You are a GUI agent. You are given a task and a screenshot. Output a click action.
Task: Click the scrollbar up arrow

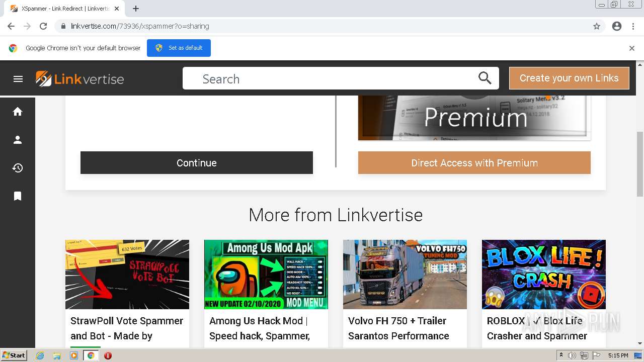point(640,64)
